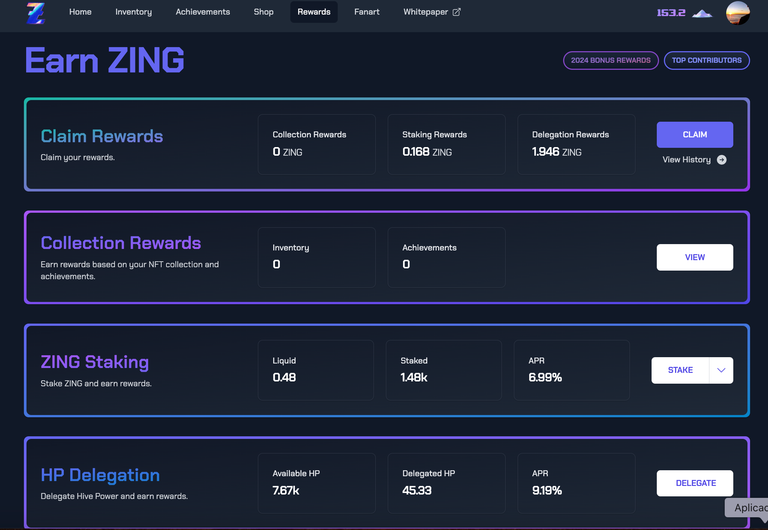Click the Available HP 7.67k value
The width and height of the screenshot is (768, 530).
(x=286, y=490)
